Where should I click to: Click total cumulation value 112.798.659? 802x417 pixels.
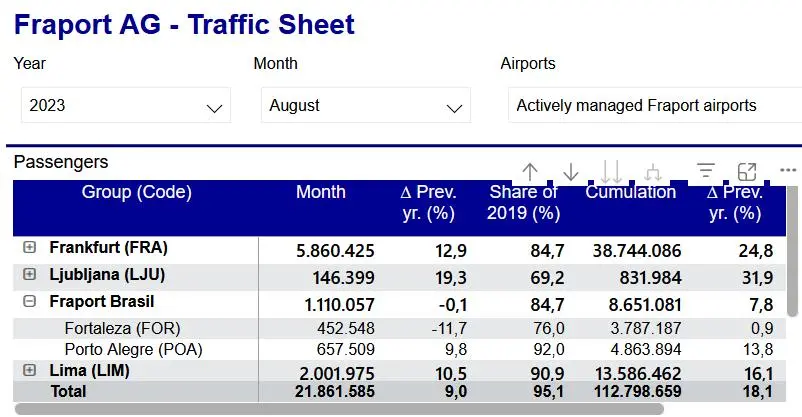(x=637, y=391)
